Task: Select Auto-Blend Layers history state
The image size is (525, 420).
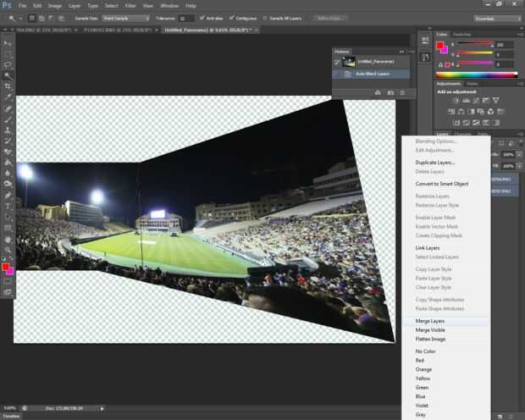Action: (372, 74)
